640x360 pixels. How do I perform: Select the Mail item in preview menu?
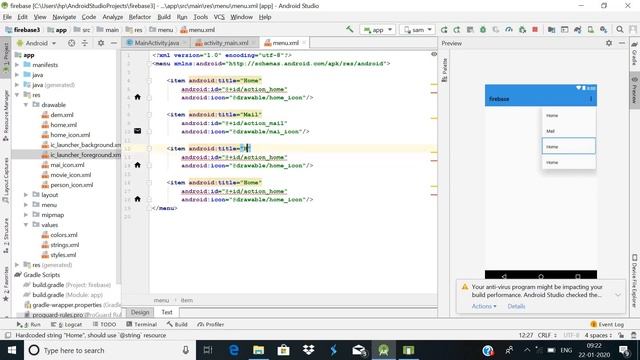pos(569,131)
